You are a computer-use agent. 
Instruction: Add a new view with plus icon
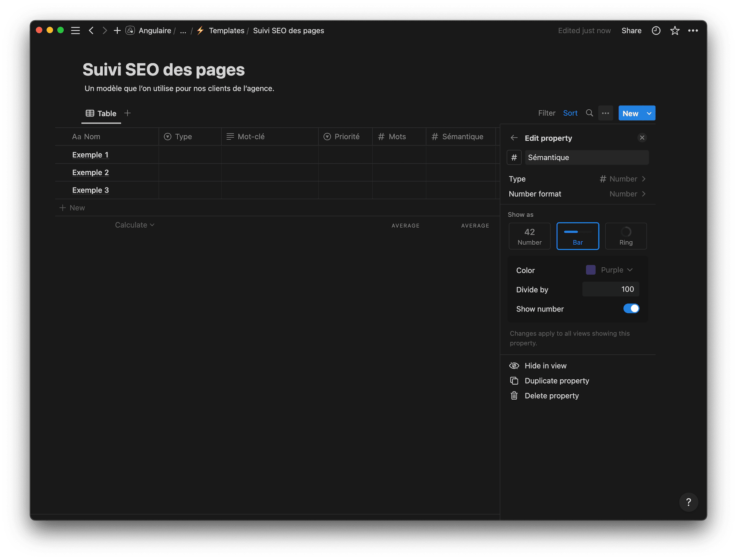coord(128,113)
